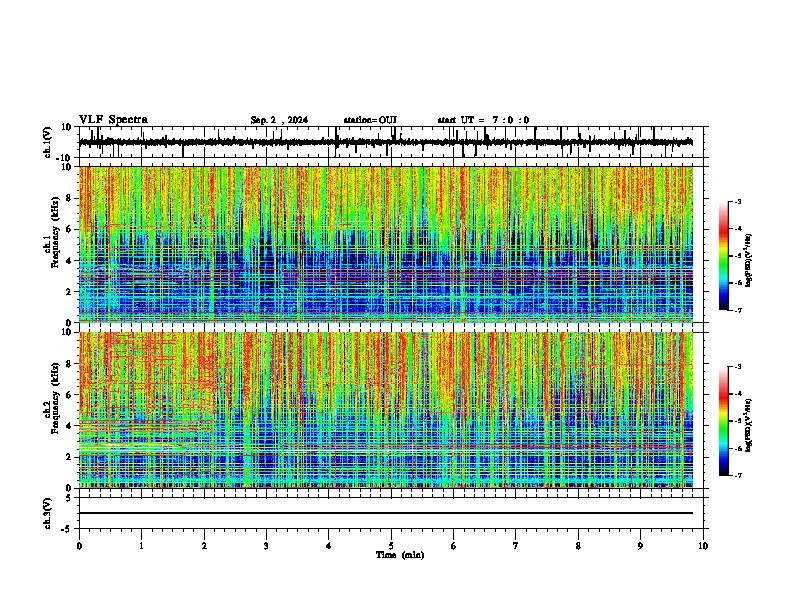Click the "VLF Spectra" plot title
The width and height of the screenshot is (792, 612).
[x=113, y=120]
